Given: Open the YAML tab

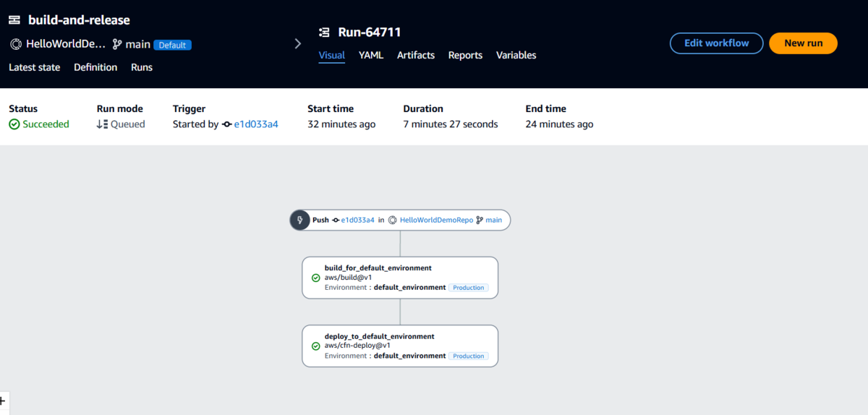Looking at the screenshot, I should [x=371, y=55].
